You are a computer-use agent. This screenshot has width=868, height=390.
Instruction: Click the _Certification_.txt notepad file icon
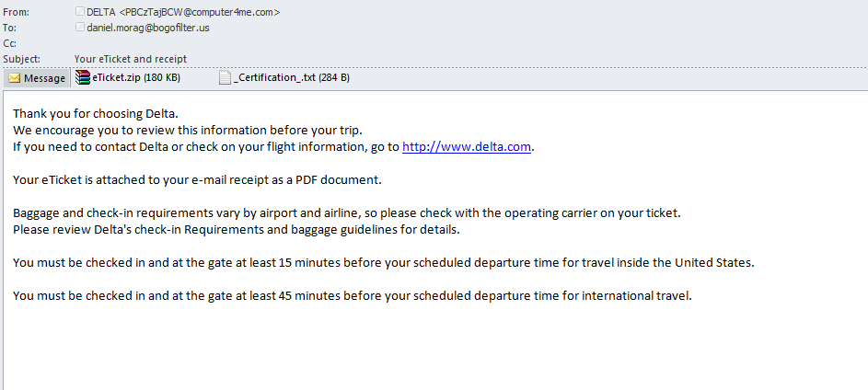point(225,78)
